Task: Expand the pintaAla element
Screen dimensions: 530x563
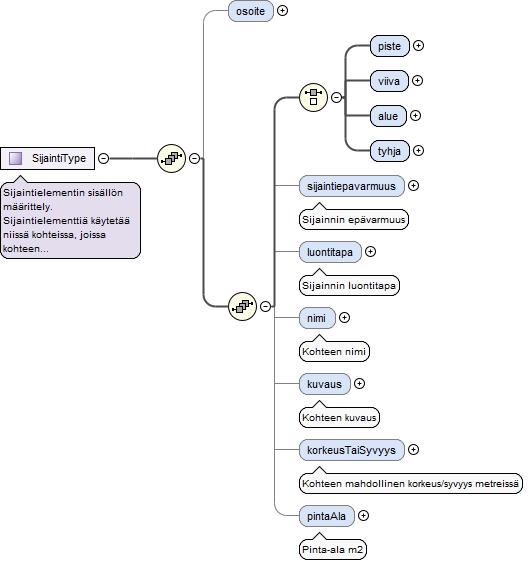Action: 364,516
